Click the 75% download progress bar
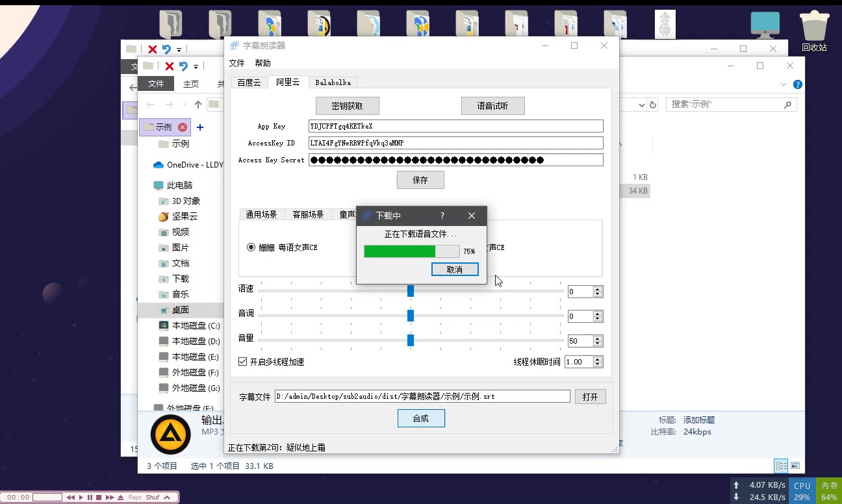The width and height of the screenshot is (842, 504). click(x=412, y=251)
